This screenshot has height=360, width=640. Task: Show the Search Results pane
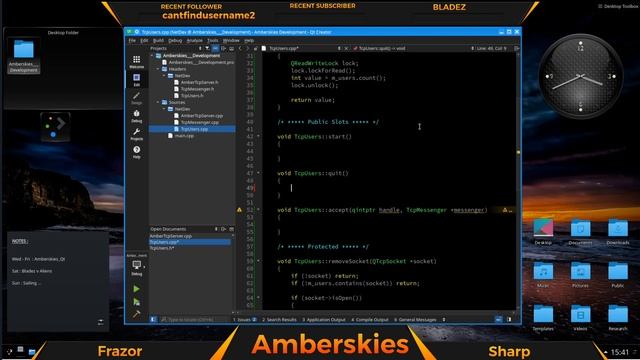click(279, 320)
